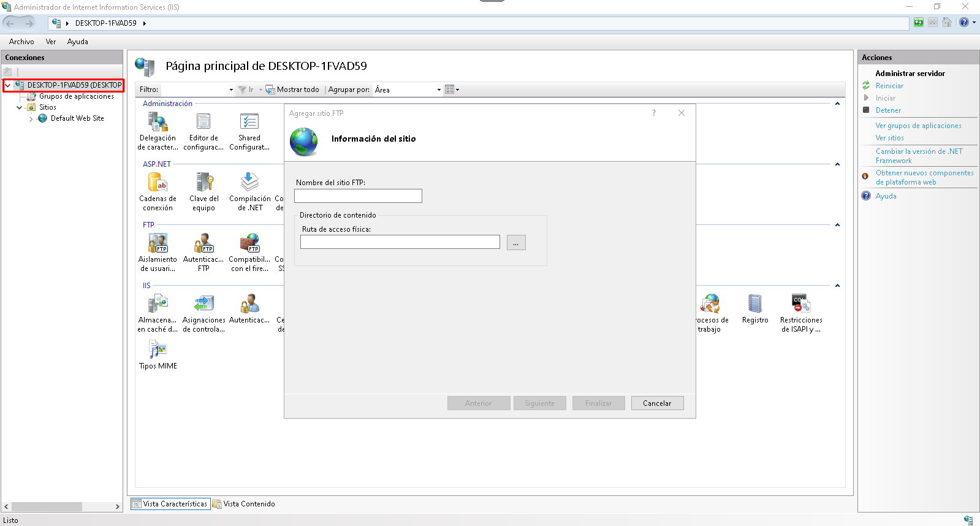Open Aislamiento de usuario FTP icon
980x526 pixels.
pos(158,244)
